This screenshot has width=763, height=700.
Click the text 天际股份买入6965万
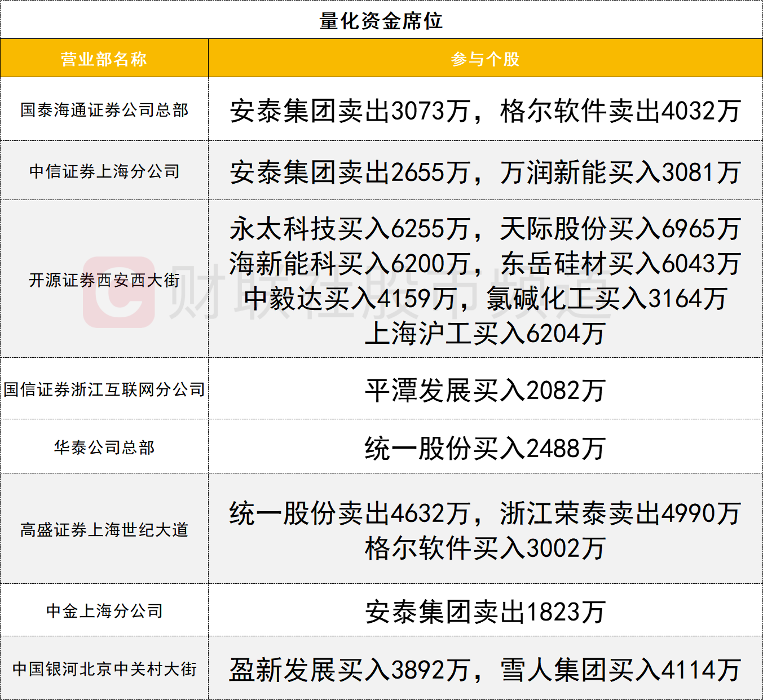[620, 229]
